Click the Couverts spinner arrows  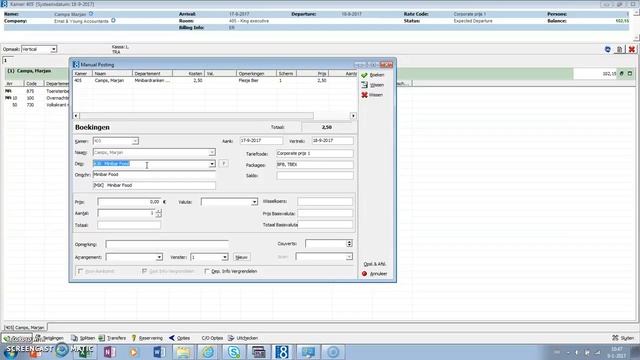click(x=349, y=243)
